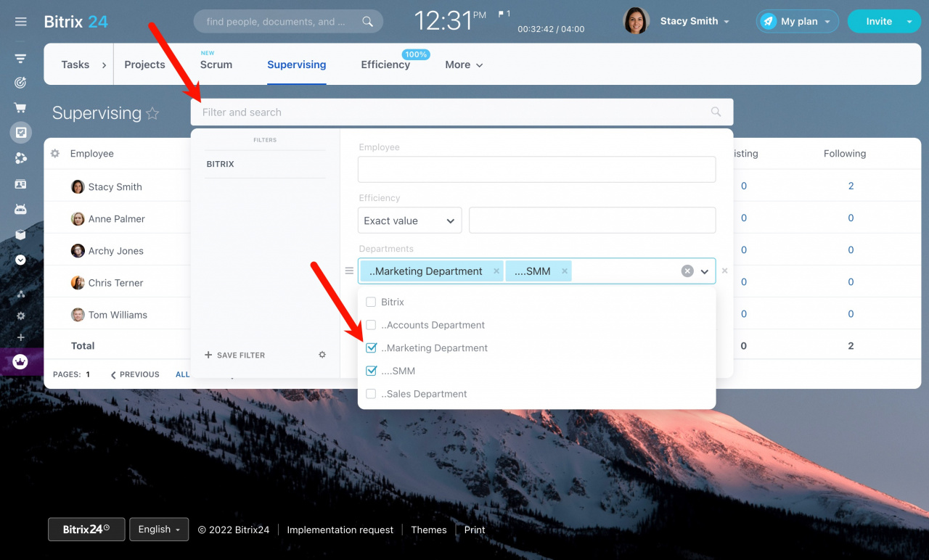The width and height of the screenshot is (929, 560).
Task: Open the crown upgrade icon in sidebar
Action: click(20, 361)
